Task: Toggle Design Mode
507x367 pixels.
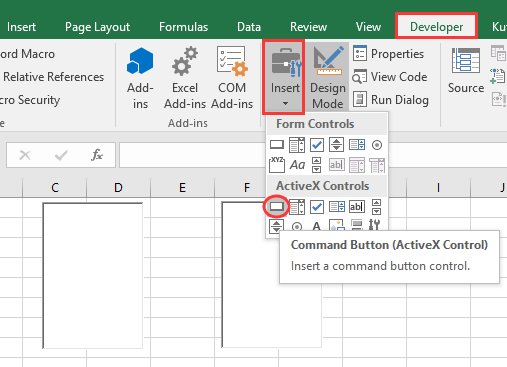Action: pyautogui.click(x=328, y=77)
